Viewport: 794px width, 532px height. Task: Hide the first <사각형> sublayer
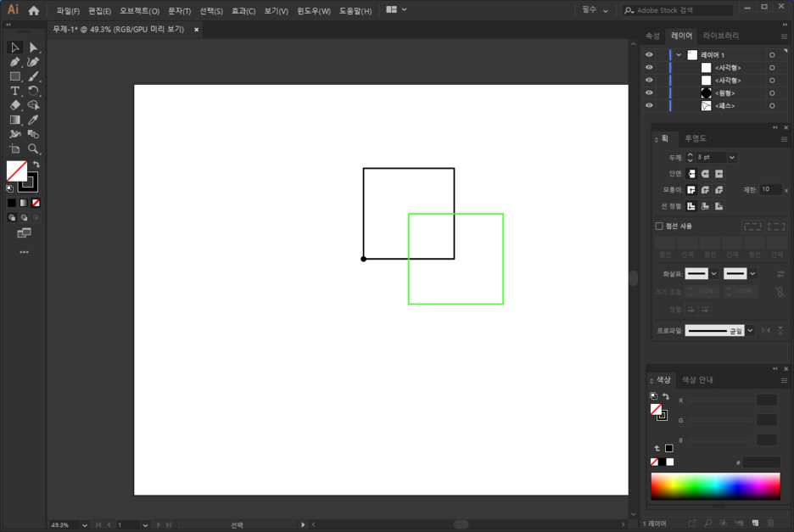click(649, 67)
